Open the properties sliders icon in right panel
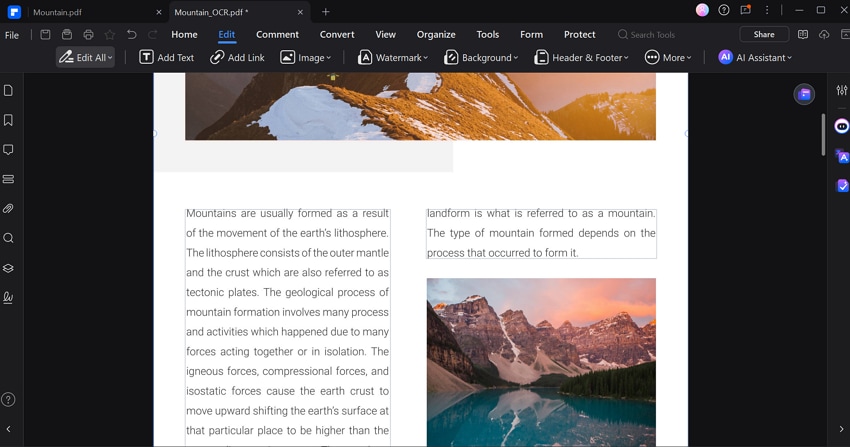Viewport: 850px width, 447px height. tap(842, 90)
